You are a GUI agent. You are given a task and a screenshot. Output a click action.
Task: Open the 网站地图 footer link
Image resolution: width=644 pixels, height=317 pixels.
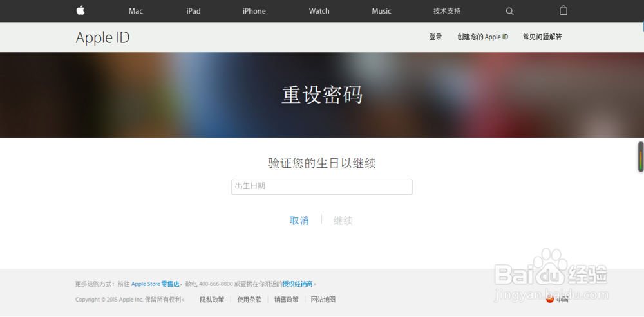coord(323,300)
